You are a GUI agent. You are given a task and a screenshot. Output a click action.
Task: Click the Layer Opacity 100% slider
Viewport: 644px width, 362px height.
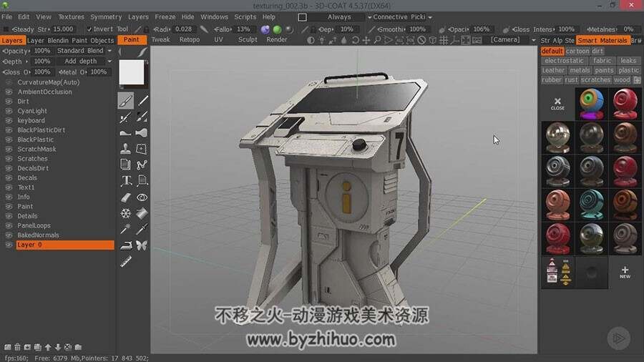(x=42, y=51)
